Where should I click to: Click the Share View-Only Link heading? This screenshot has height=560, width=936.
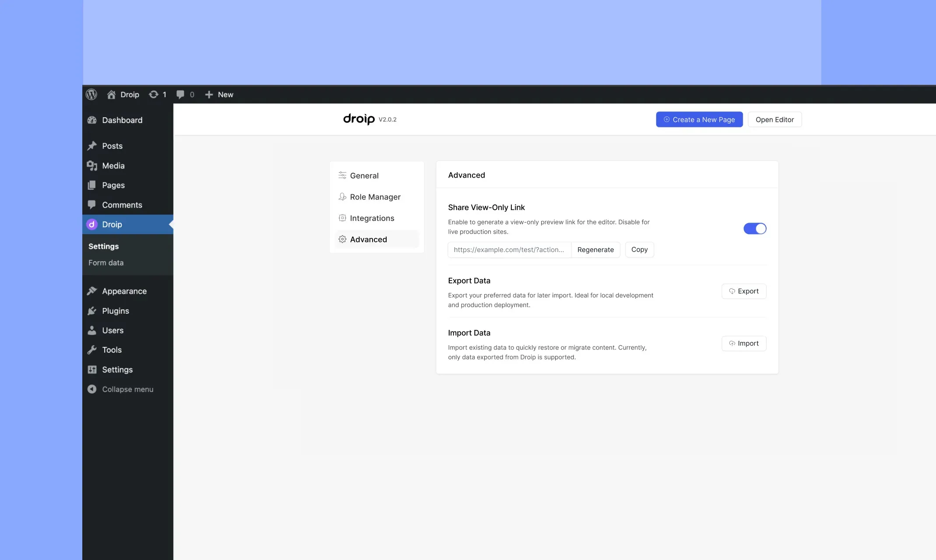click(486, 207)
